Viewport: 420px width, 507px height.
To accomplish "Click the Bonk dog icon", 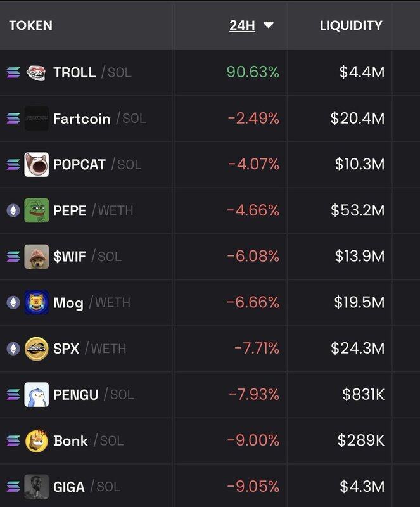I will coord(36,440).
